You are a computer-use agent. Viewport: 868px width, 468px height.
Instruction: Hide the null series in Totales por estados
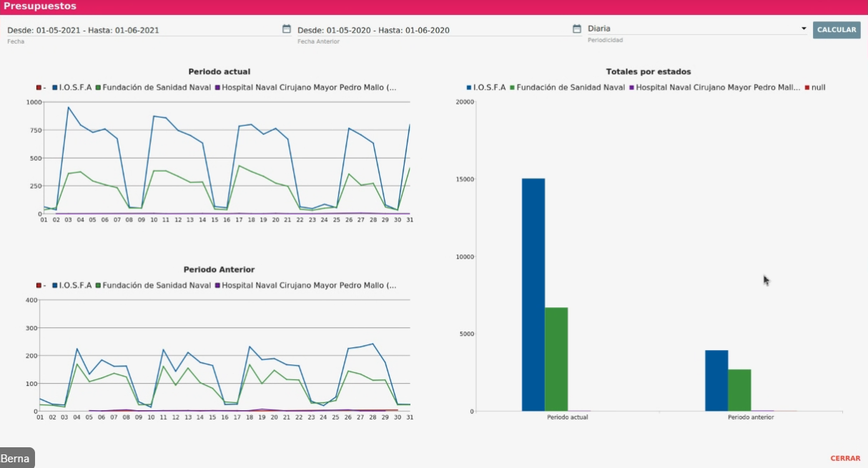pyautogui.click(x=818, y=87)
